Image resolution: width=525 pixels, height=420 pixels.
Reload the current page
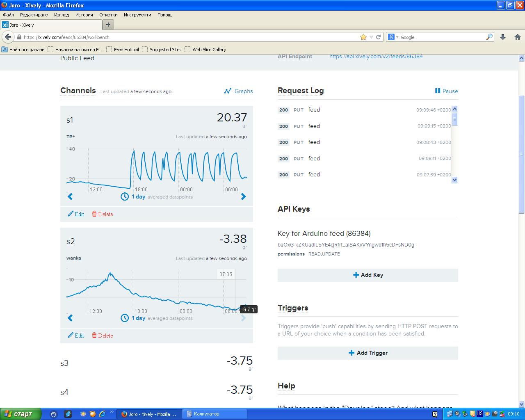point(379,37)
